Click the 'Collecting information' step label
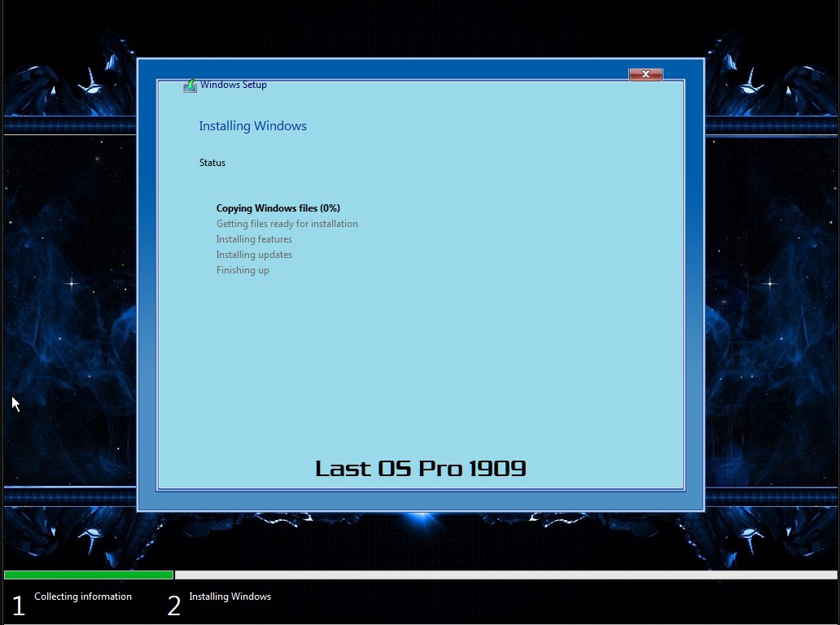The image size is (840, 625). 83,597
